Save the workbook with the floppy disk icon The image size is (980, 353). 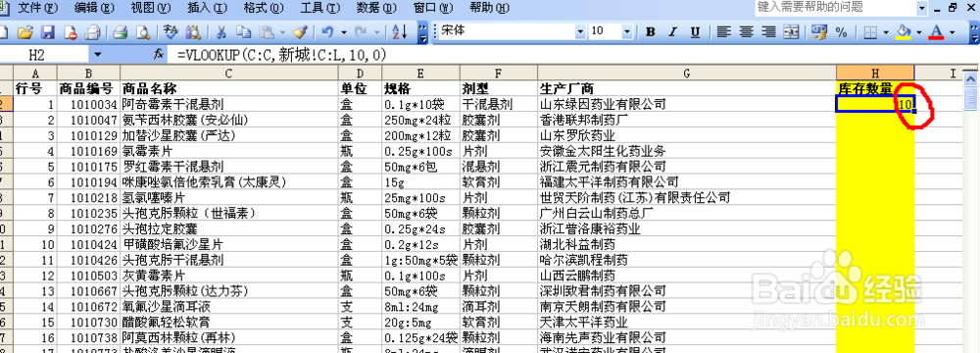pos(48,32)
